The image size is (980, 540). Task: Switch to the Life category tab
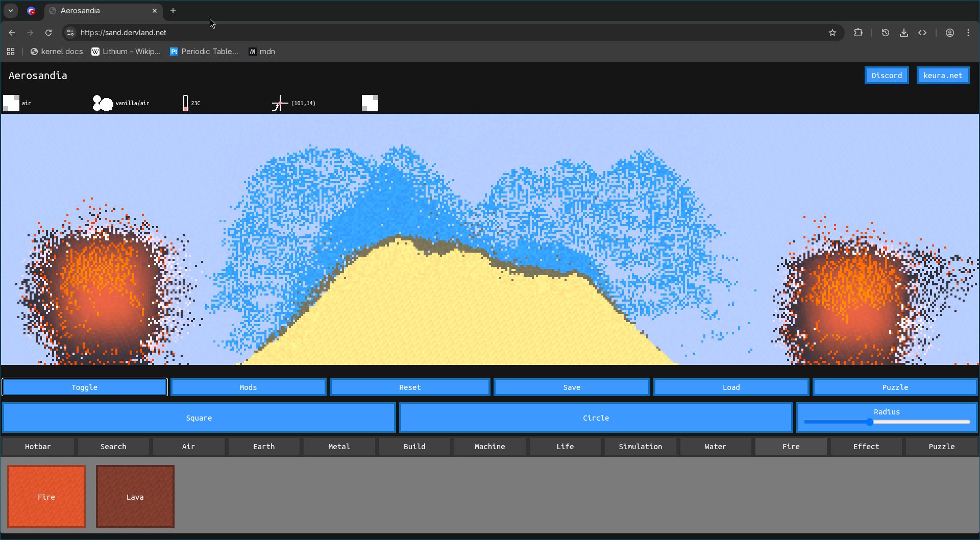[565, 447]
